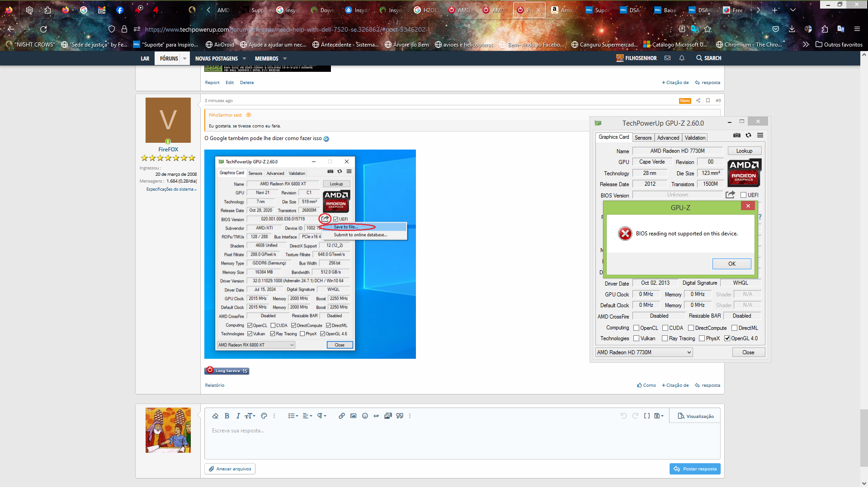
Task: Switch to the Validation tab in GPU-Z
Action: coord(695,138)
